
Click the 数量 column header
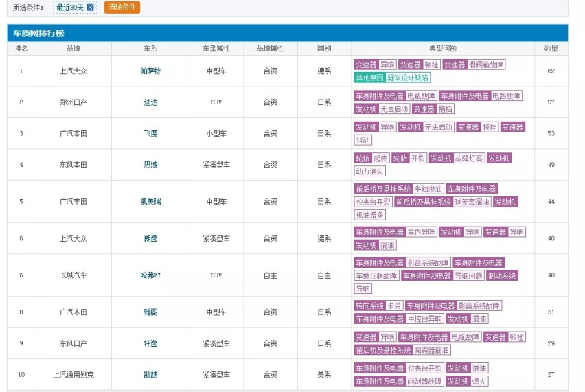click(551, 48)
